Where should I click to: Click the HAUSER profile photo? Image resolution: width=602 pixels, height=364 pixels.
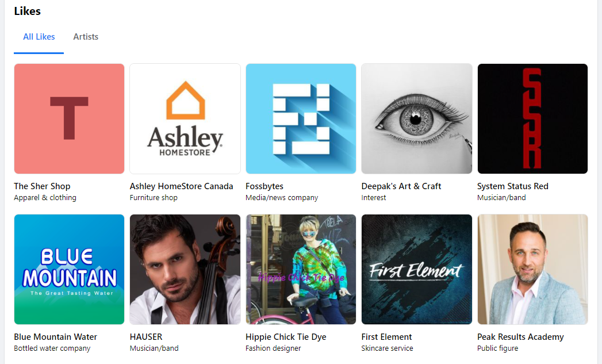click(185, 269)
